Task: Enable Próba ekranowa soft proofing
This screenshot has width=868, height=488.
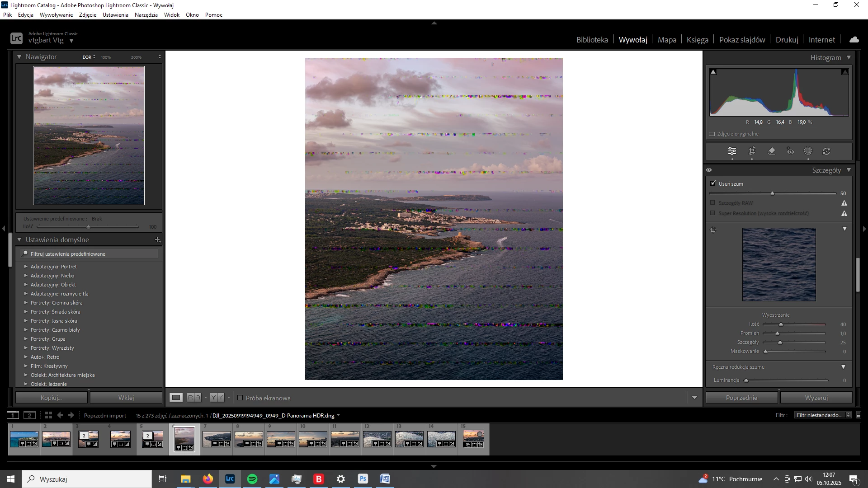Action: tap(240, 398)
